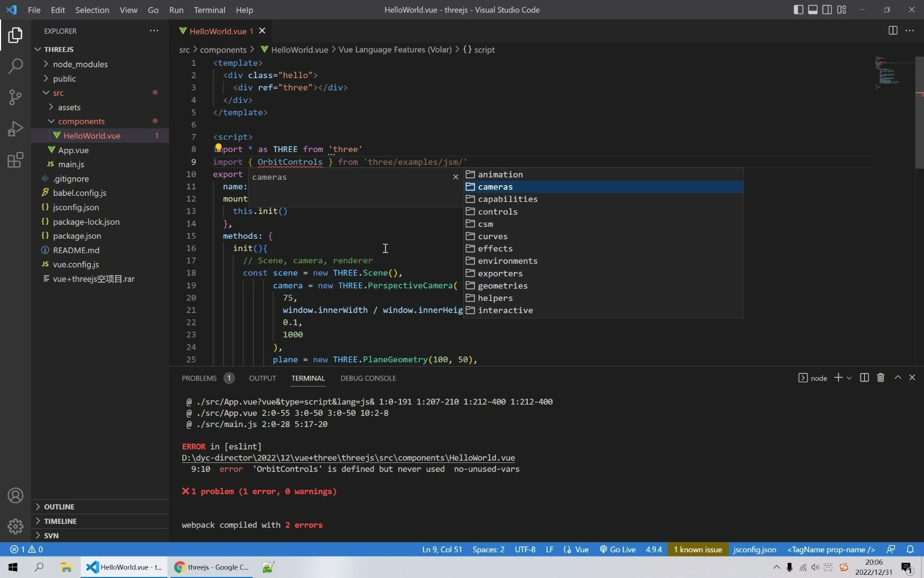Expand the OUTLINE section
The image size is (924, 578).
(x=100, y=507)
